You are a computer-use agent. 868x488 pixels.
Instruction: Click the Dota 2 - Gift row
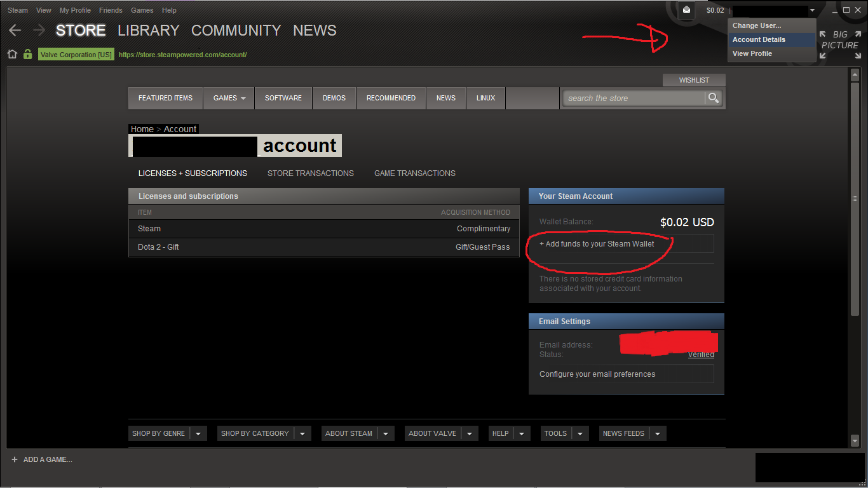(324, 247)
